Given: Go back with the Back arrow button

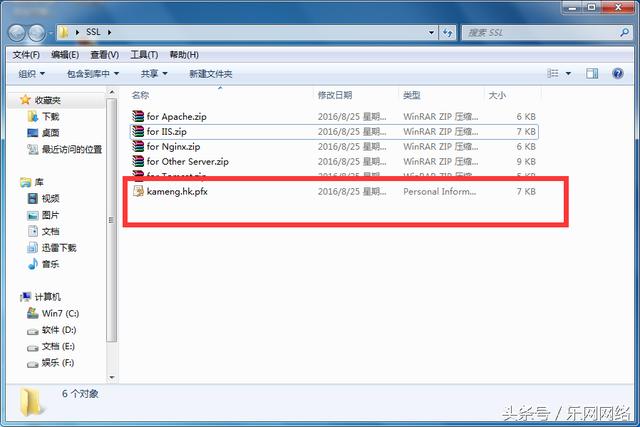Looking at the screenshot, I should 17,32.
